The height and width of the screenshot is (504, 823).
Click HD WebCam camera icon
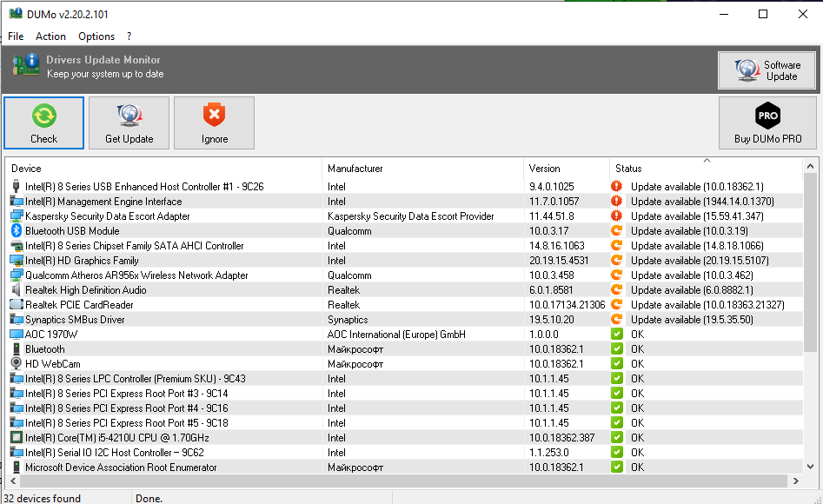tap(17, 363)
